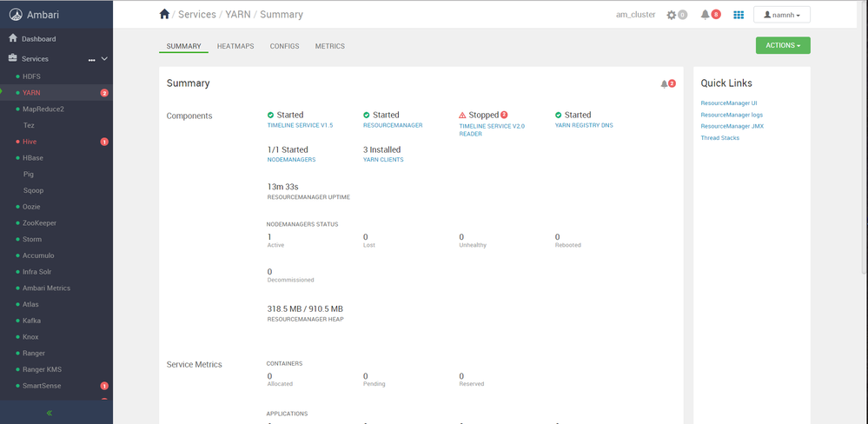The width and height of the screenshot is (868, 424).
Task: Click Services in the breadcrumb
Action: [196, 15]
